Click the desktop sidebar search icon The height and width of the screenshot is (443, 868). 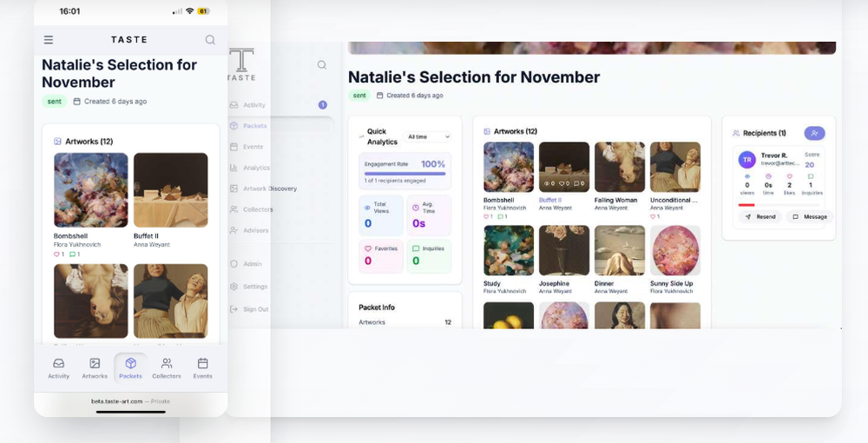pos(322,65)
